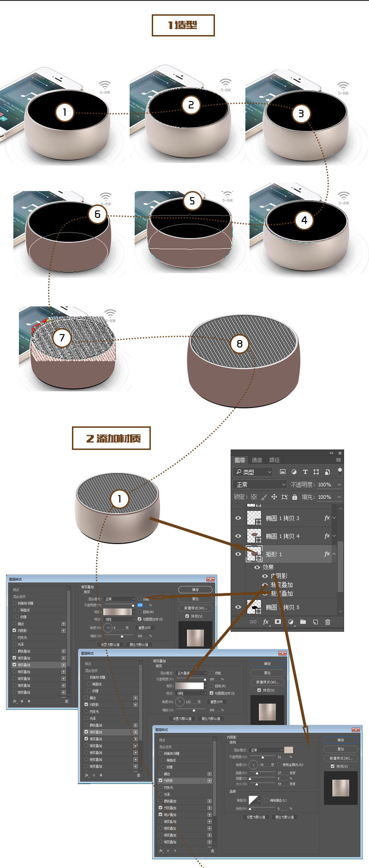
Task: Filter layers by smart object icon
Action: pyautogui.click(x=327, y=472)
